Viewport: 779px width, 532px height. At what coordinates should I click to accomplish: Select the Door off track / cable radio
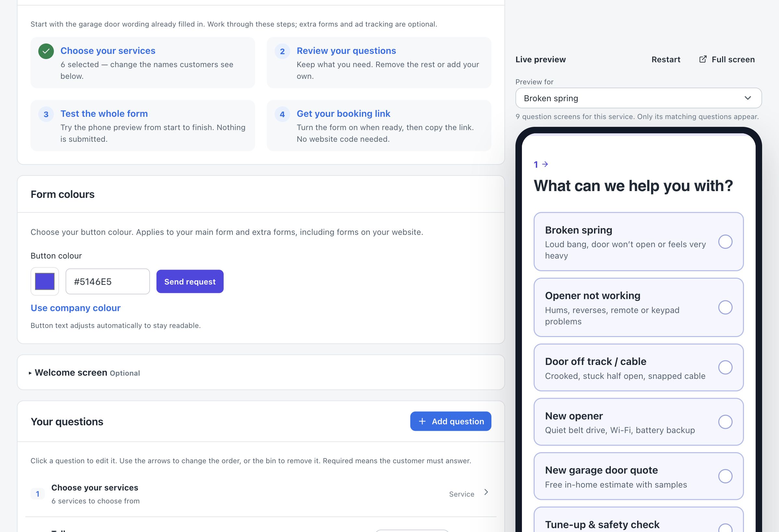[725, 368]
